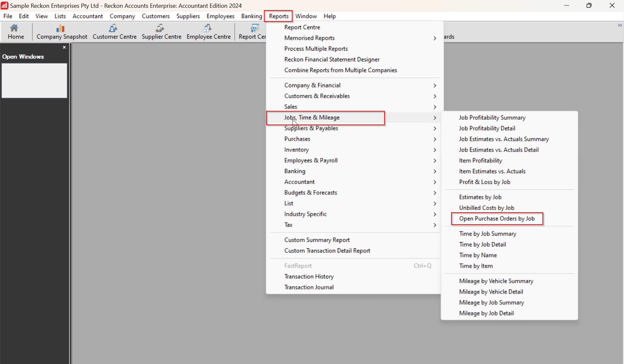Open the Employee Centre toolbar icon
Screen dimensions: 624x364
[x=208, y=32]
